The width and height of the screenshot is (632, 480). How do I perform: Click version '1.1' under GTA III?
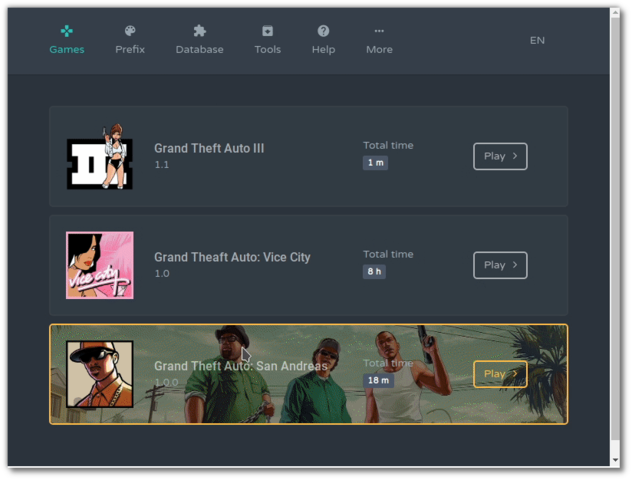(162, 164)
